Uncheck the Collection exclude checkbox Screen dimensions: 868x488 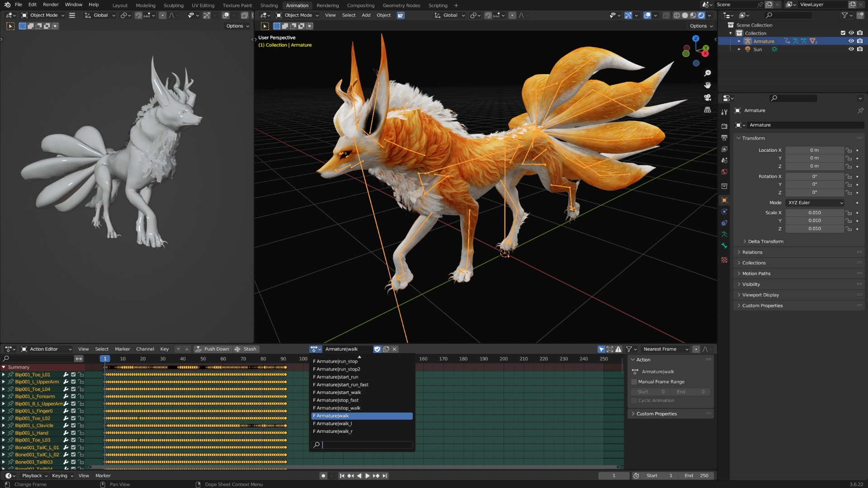click(843, 33)
